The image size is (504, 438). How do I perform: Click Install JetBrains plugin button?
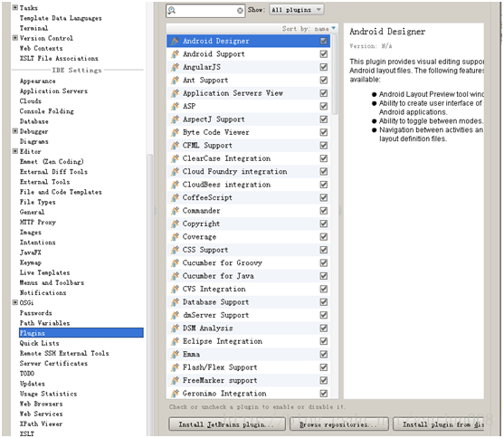click(x=227, y=424)
